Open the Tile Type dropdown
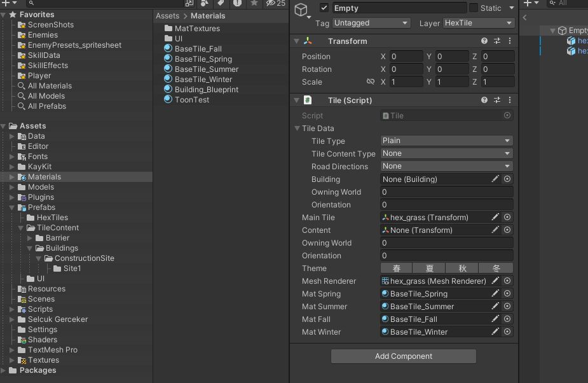The width and height of the screenshot is (588, 383). point(446,141)
